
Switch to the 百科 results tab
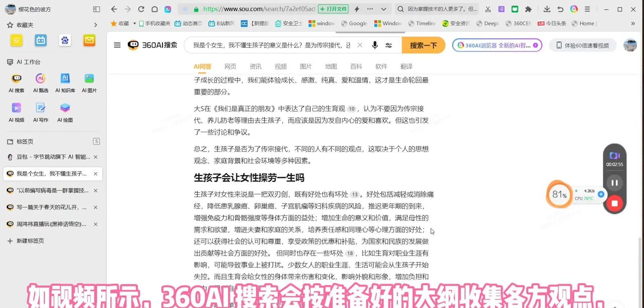356,66
